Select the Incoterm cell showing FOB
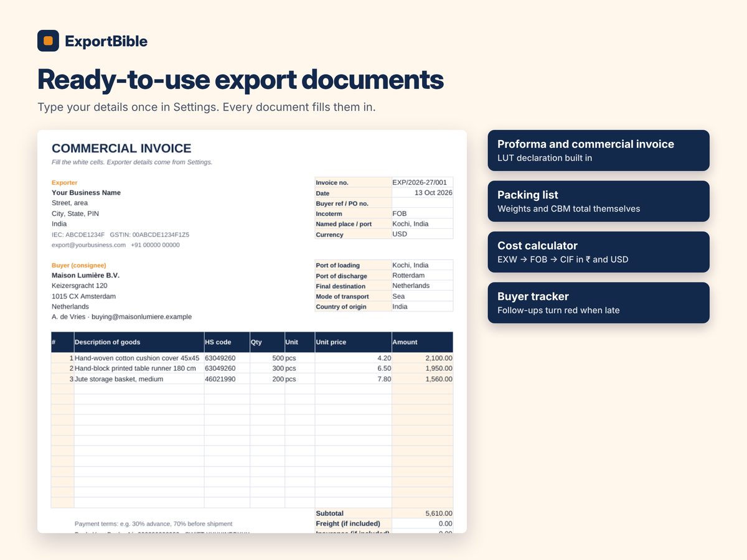The height and width of the screenshot is (560, 747). (x=422, y=213)
